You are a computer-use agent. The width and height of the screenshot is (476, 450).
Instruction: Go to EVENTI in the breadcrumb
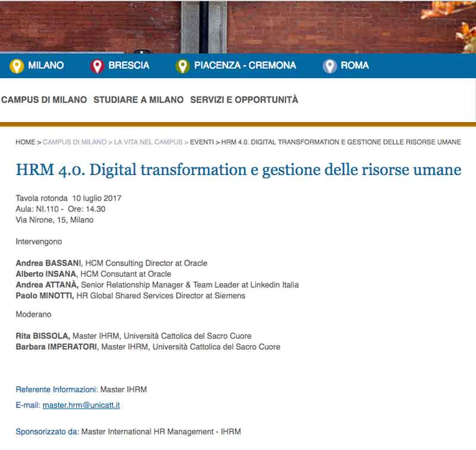point(202,142)
